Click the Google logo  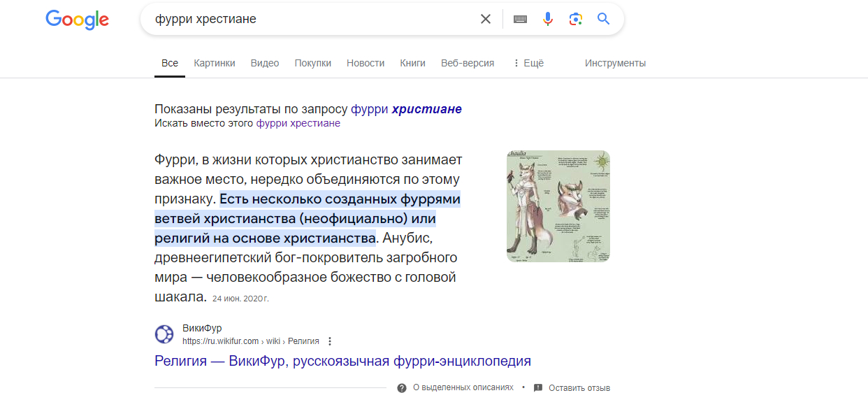coord(77,20)
